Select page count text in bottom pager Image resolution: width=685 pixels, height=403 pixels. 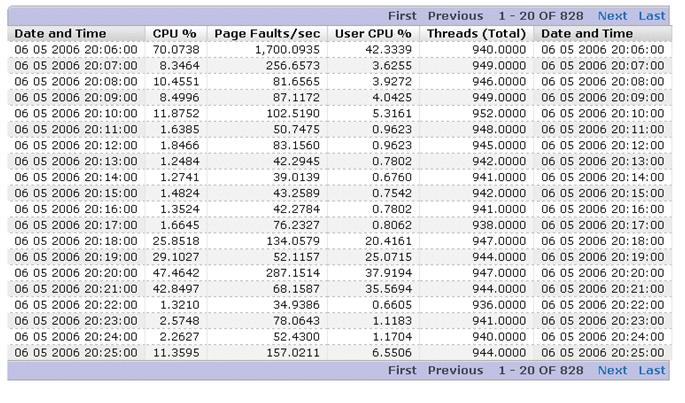point(541,371)
